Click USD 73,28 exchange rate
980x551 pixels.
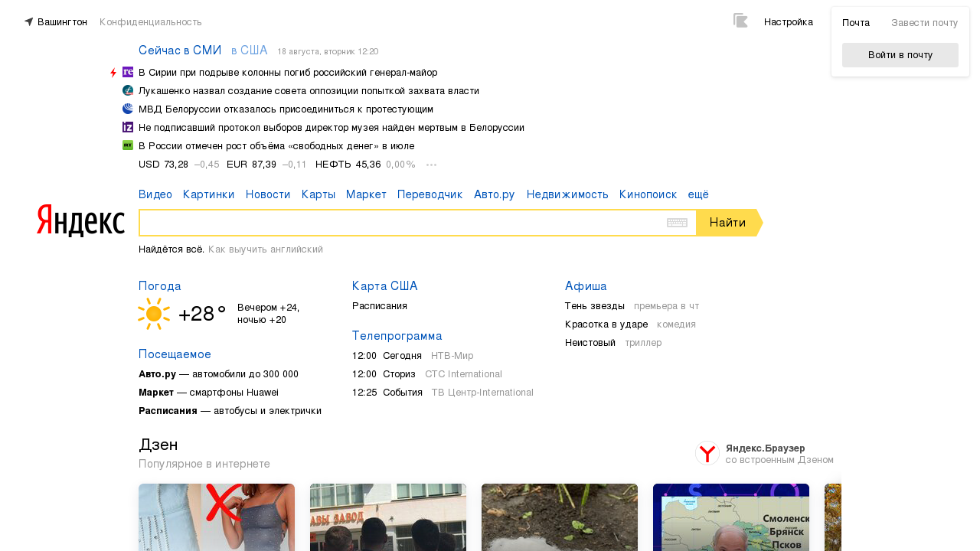pos(163,165)
